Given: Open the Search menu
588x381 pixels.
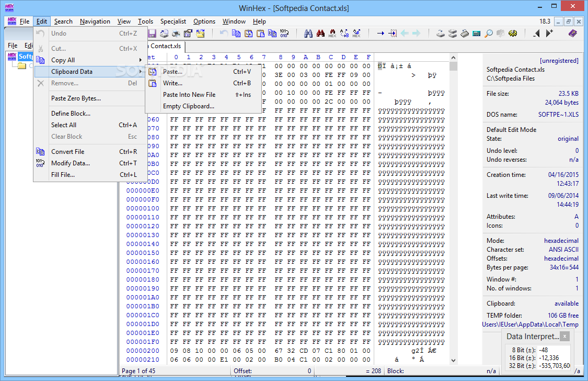Looking at the screenshot, I should pos(63,21).
